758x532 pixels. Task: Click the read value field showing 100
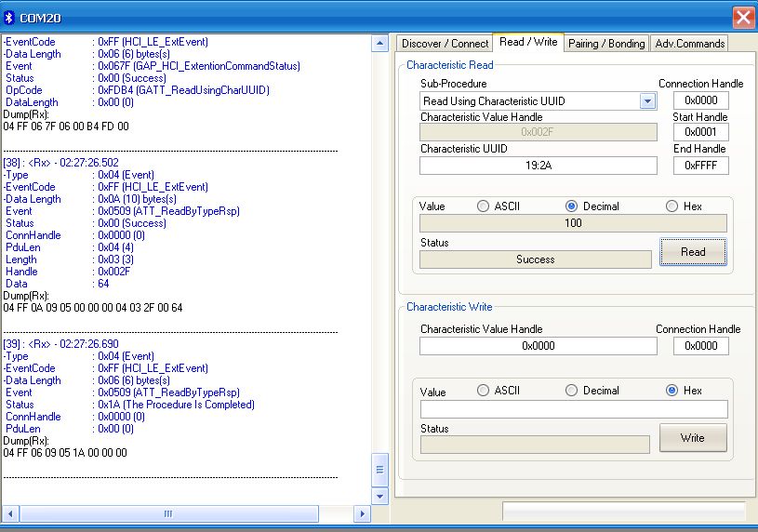[x=573, y=223]
